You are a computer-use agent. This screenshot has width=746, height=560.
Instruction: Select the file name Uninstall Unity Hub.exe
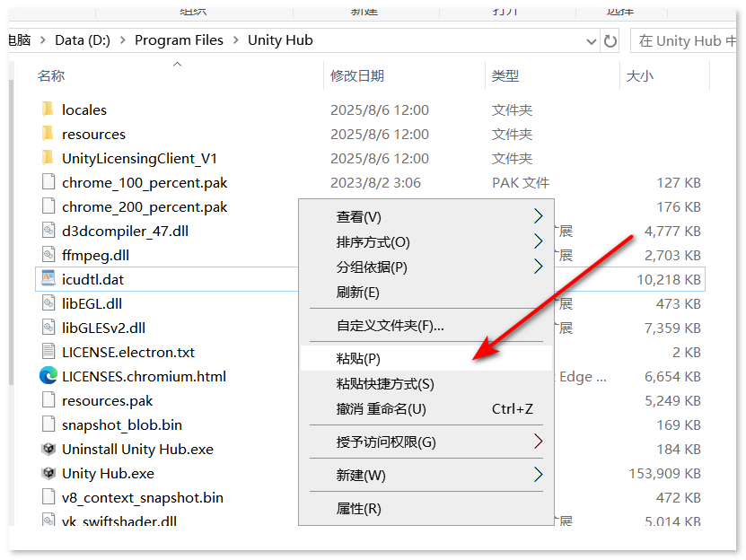click(x=138, y=449)
